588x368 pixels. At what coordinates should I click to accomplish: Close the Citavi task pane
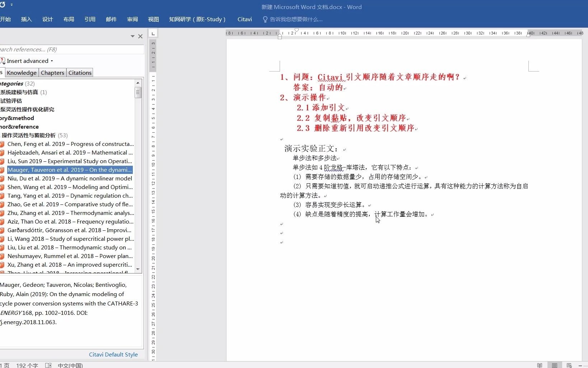[x=140, y=36]
